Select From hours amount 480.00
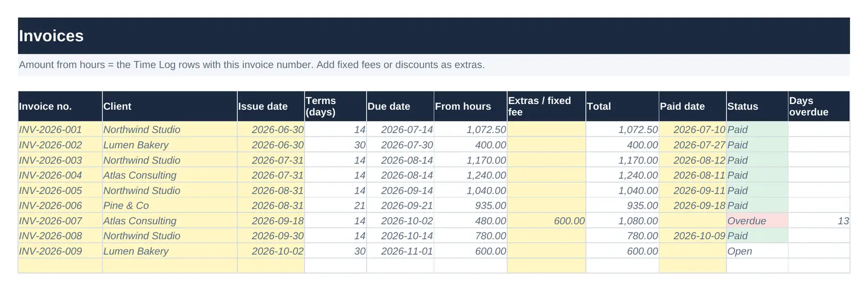The width and height of the screenshot is (868, 291). tap(470, 221)
